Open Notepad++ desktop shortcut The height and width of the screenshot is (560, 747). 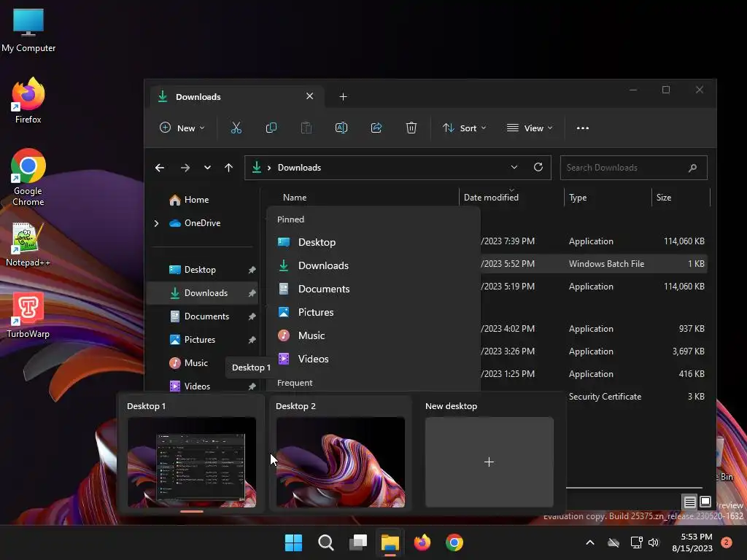(28, 245)
